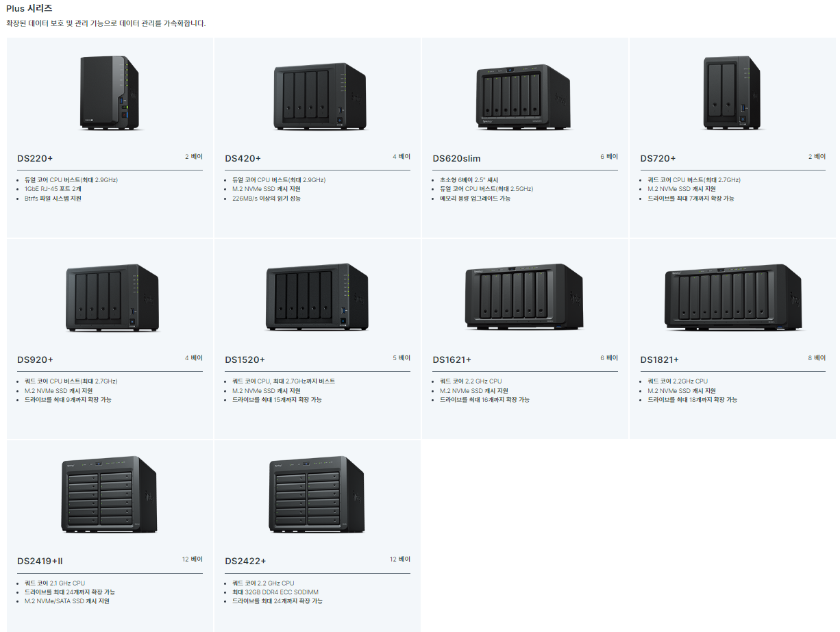Click '226MB/s 이상의 읽기 성능' text

click(x=267, y=199)
